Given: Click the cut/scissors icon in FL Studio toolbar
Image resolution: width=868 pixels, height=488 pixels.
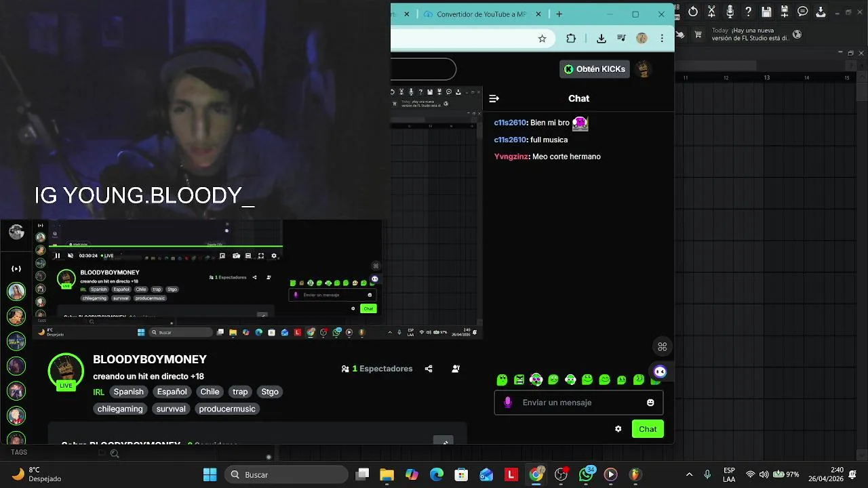Looking at the screenshot, I should click(x=711, y=12).
